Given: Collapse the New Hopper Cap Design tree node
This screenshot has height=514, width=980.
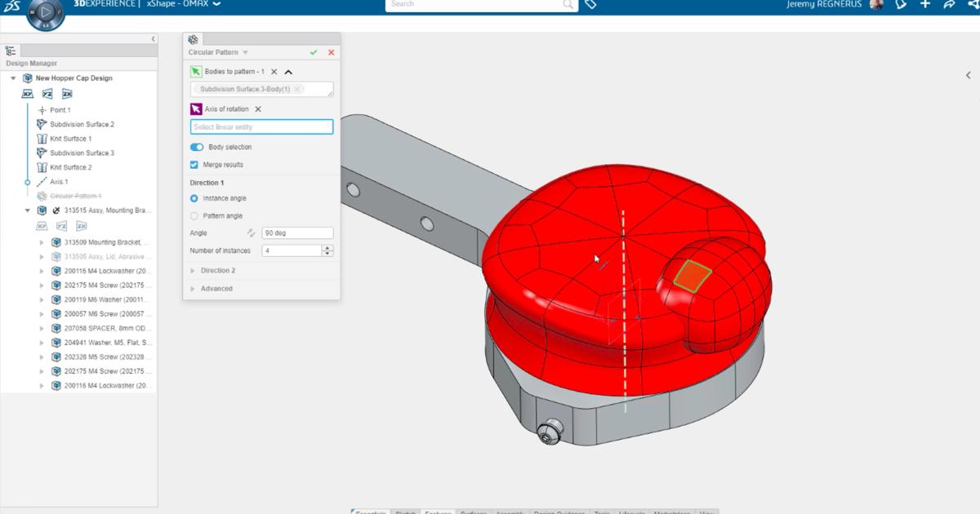Looking at the screenshot, I should (x=11, y=78).
